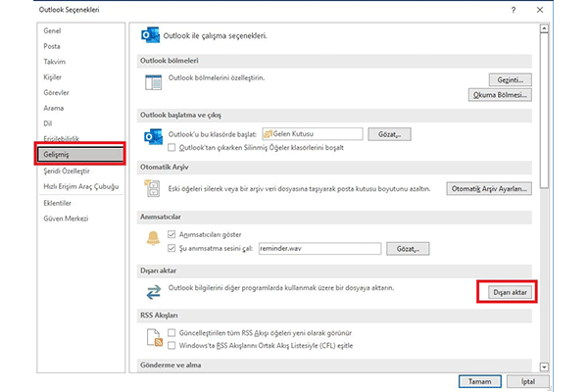Check updated RSS items appear as new
588x392 pixels.
[171, 333]
